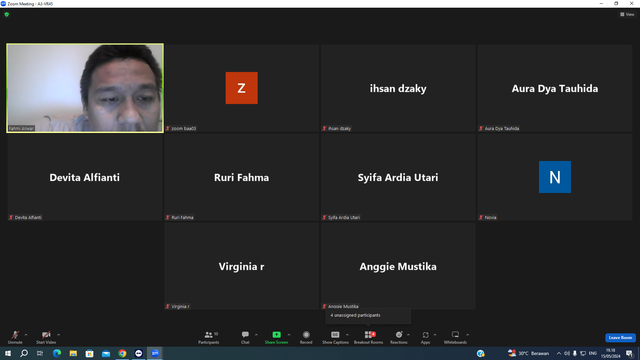Click the Leave Room button

[x=620, y=338]
